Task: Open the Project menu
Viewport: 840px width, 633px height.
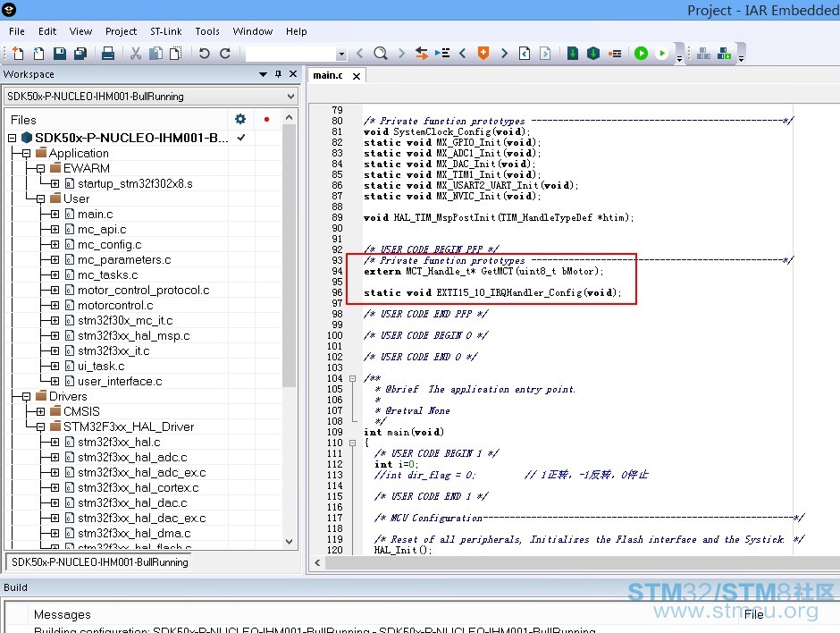Action: tap(121, 31)
